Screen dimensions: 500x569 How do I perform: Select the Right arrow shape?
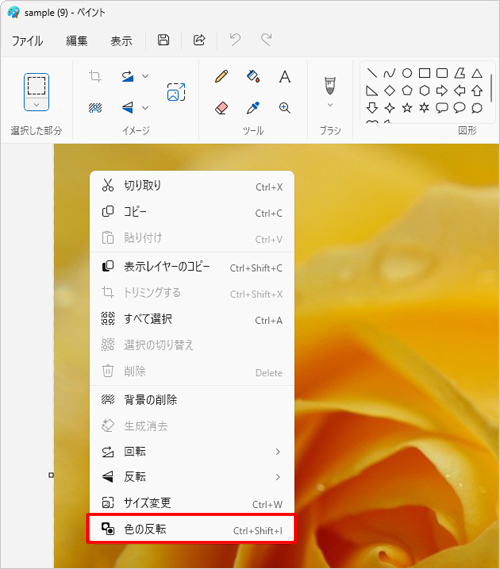click(442, 91)
